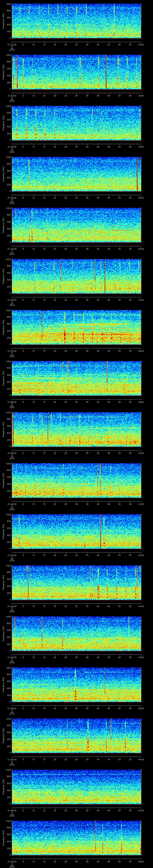153x868 pixels.
Task: Click the spectrogram panel starting at 21:47:00
Action: [76, 838]
